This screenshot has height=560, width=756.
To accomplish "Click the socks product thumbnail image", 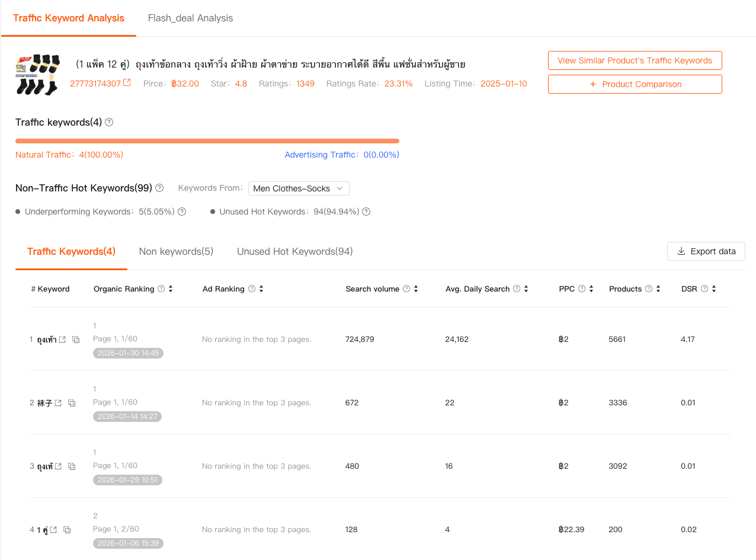I will [x=38, y=75].
